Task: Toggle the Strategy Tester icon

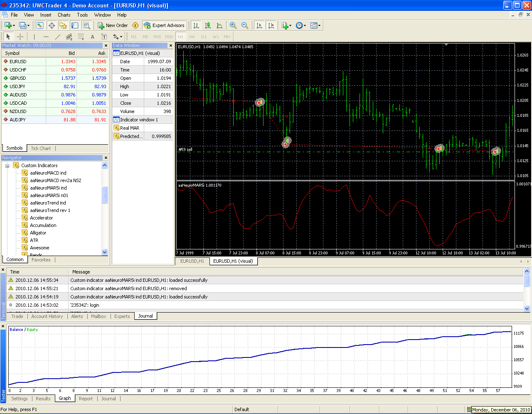Action: pyautogui.click(x=86, y=25)
